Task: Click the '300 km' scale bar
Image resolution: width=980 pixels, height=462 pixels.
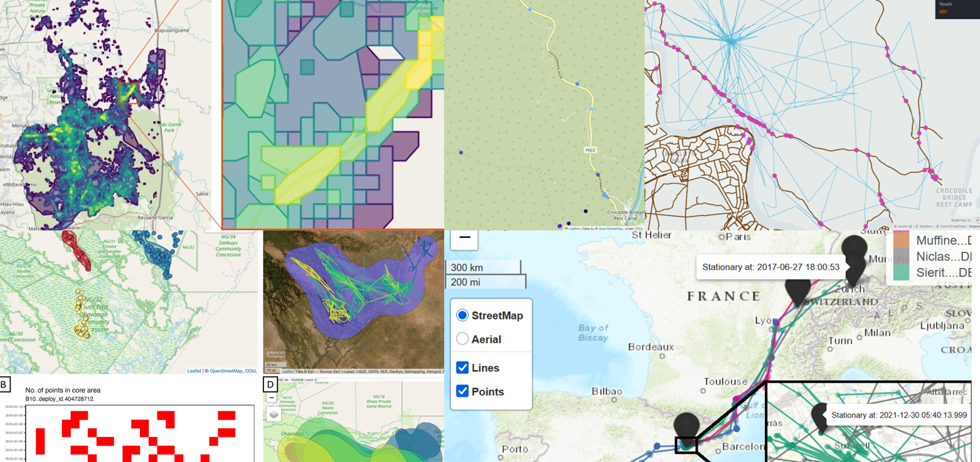Action: click(483, 267)
